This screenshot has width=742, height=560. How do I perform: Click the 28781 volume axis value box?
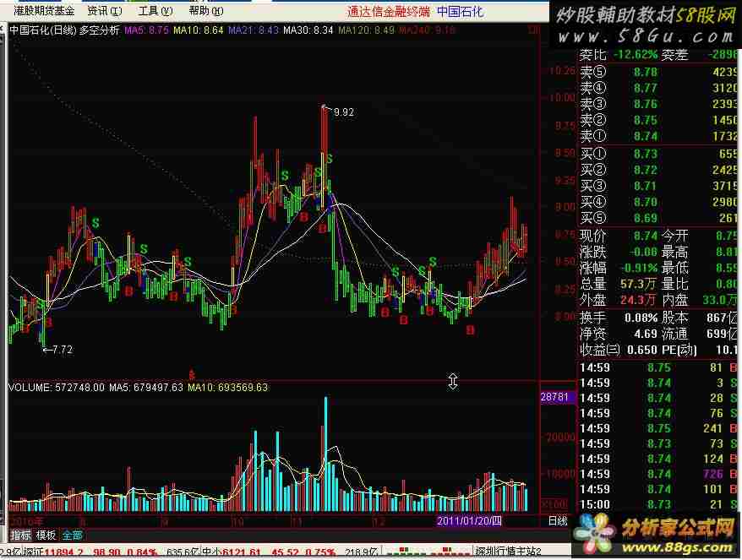tap(558, 397)
